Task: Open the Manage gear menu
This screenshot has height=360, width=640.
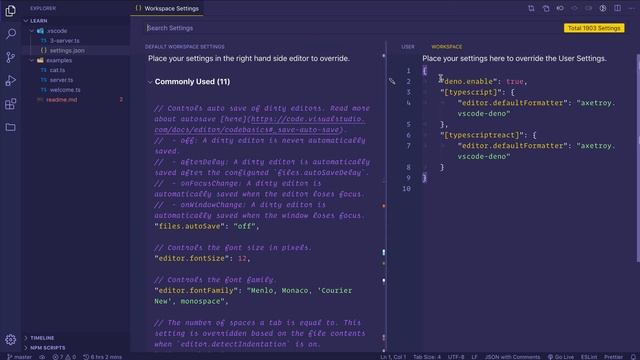Action: tap(11, 339)
